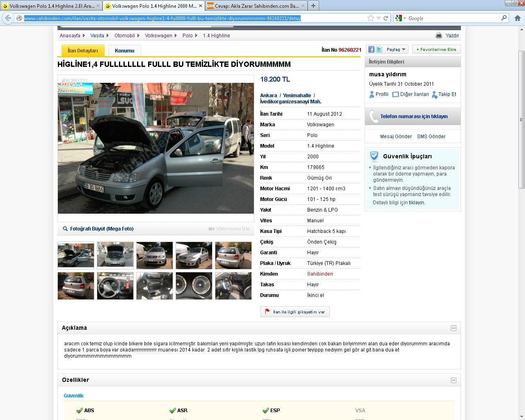
Task: Click Mesaj Gönder link
Action: pos(396,137)
